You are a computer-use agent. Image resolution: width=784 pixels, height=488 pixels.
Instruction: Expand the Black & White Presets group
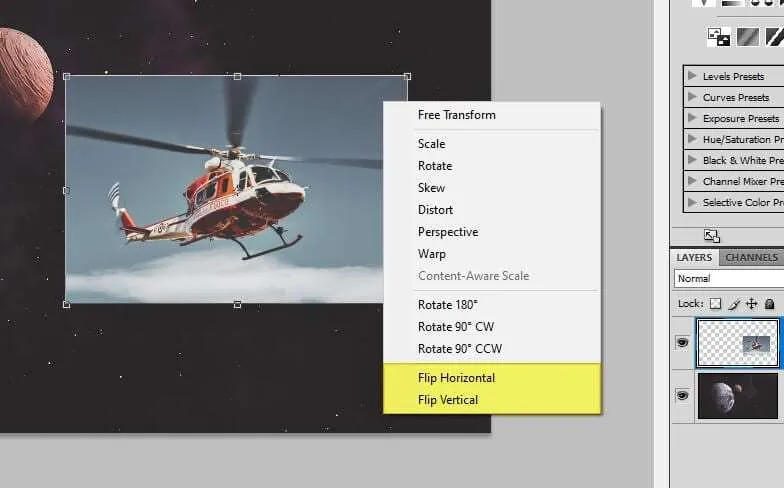coord(692,160)
